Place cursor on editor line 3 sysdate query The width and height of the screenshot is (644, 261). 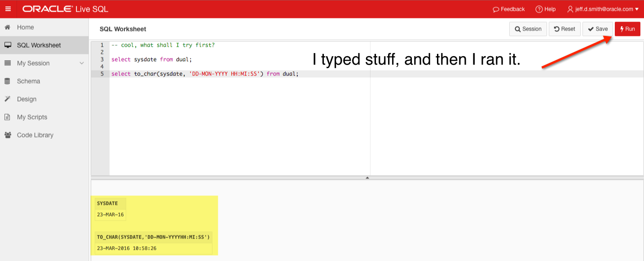click(151, 59)
